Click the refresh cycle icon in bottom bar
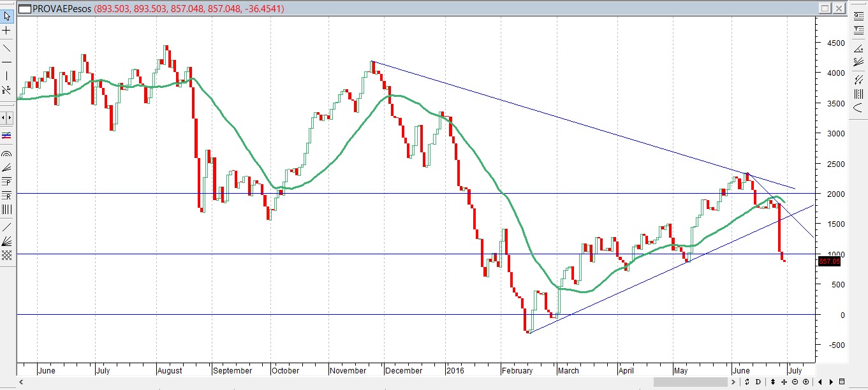This screenshot has width=868, height=390. pyautogui.click(x=747, y=382)
